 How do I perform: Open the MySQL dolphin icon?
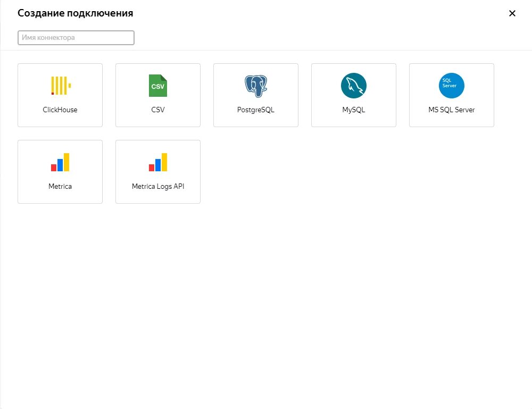354,86
